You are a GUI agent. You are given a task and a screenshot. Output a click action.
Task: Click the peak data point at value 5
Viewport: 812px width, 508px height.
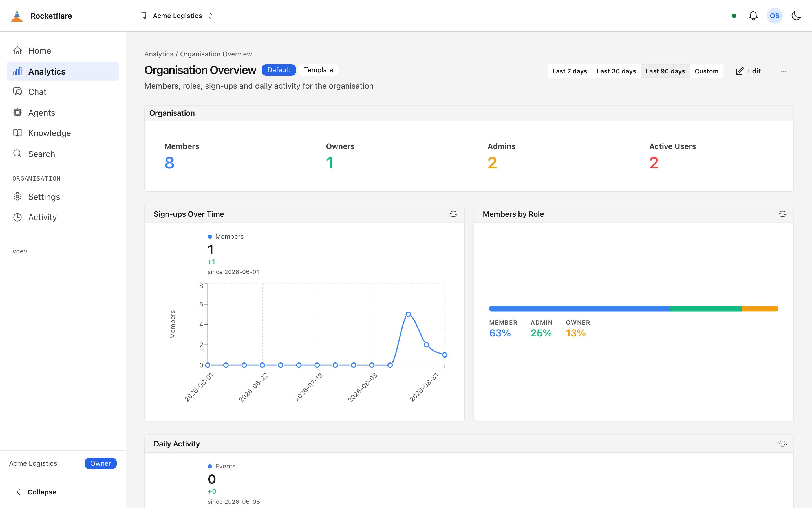click(408, 314)
